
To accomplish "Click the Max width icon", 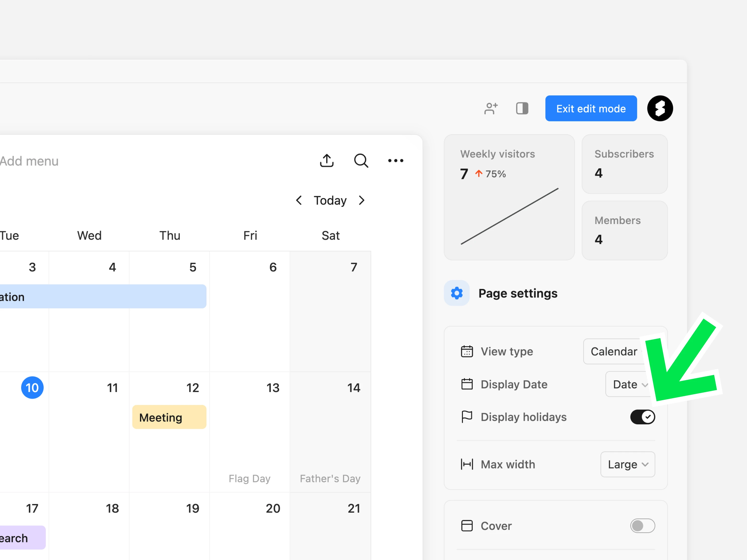I will (x=467, y=464).
